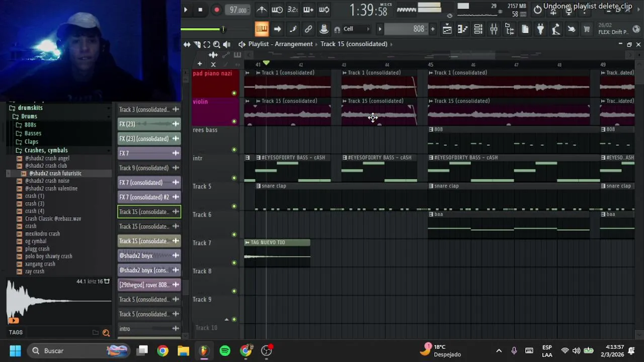Click the picker X icon
The height and width of the screenshot is (362, 644).
pos(213,64)
